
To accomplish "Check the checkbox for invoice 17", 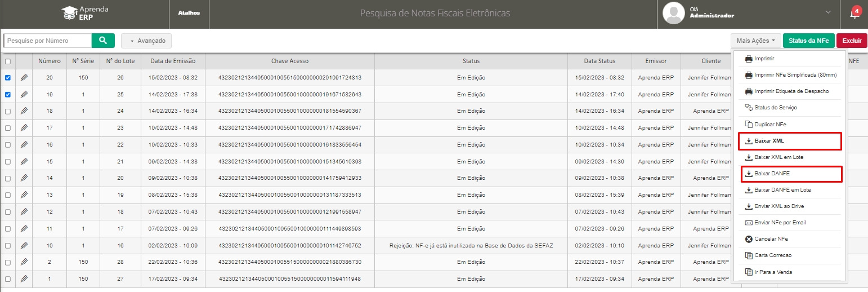I will [x=8, y=128].
